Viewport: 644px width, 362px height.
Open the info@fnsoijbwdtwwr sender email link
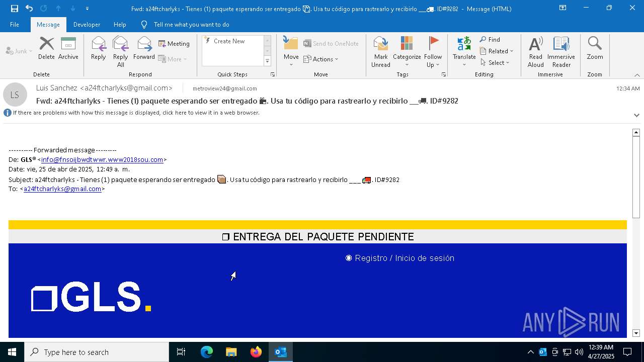coord(102,159)
